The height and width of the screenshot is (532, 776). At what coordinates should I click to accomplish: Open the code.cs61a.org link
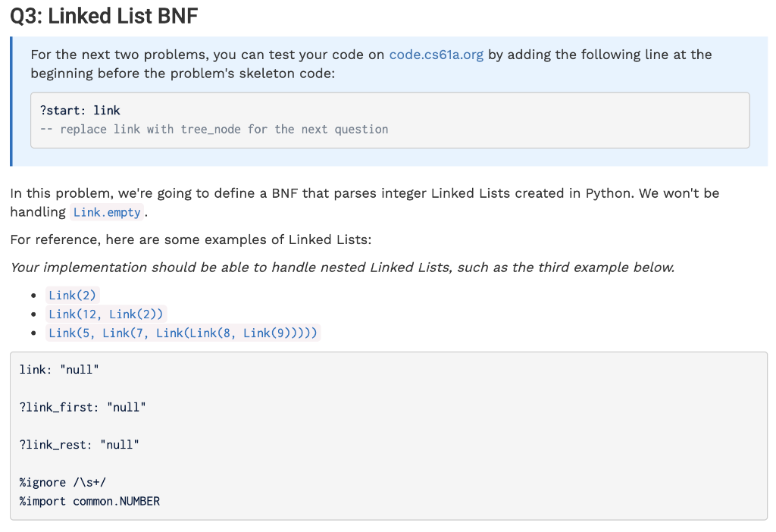(435, 55)
